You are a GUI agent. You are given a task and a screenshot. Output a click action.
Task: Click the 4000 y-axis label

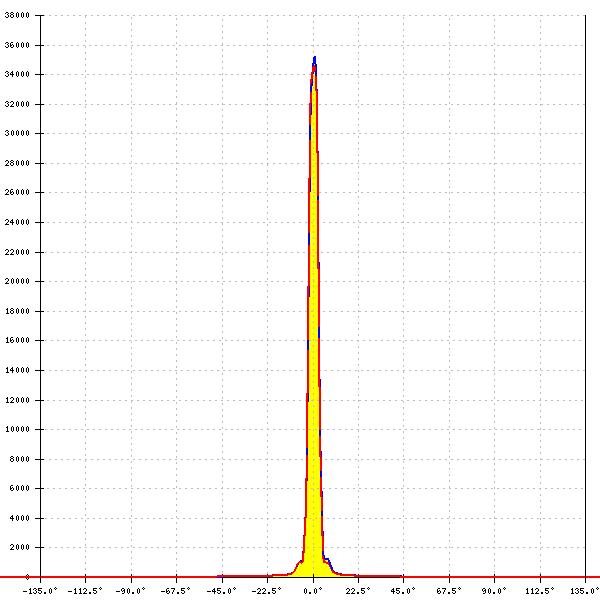pyautogui.click(x=20, y=518)
